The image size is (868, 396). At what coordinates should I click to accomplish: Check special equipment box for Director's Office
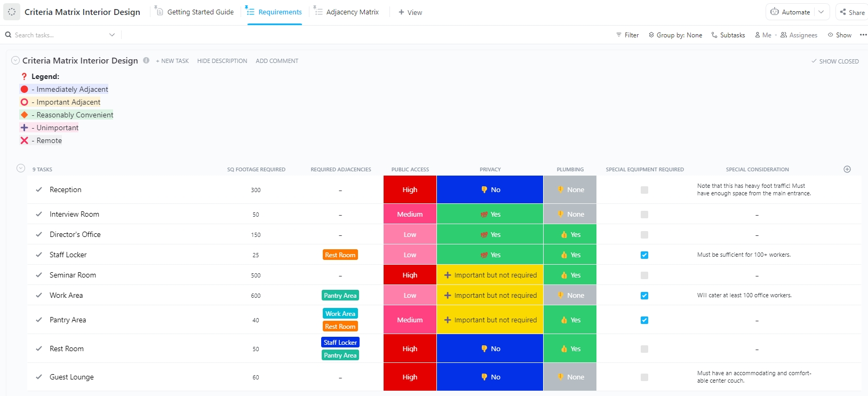644,235
